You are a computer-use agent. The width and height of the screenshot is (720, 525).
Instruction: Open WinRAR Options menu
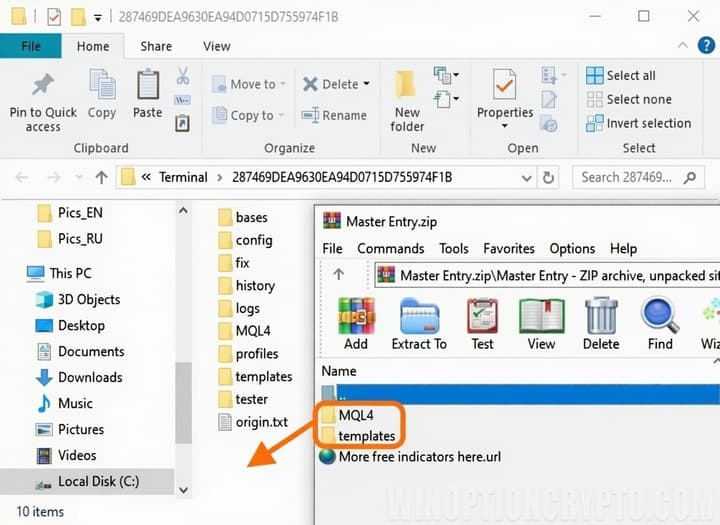(572, 248)
